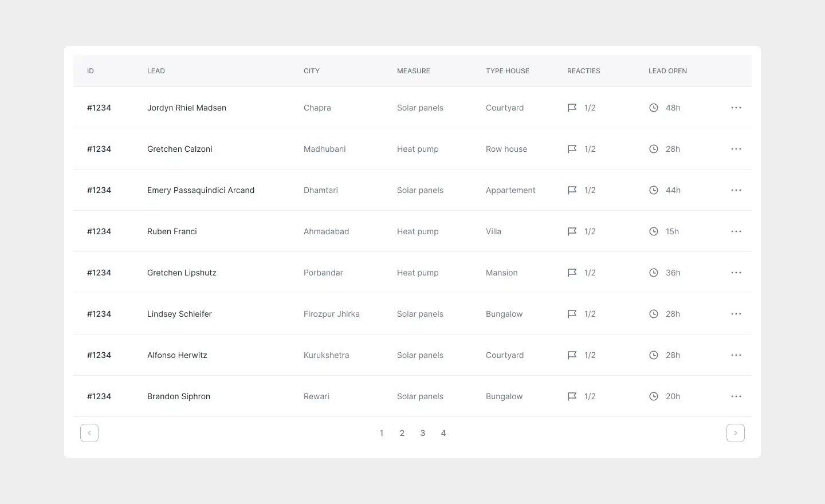Click the house type Villa
The height and width of the screenshot is (504, 825).
point(494,231)
